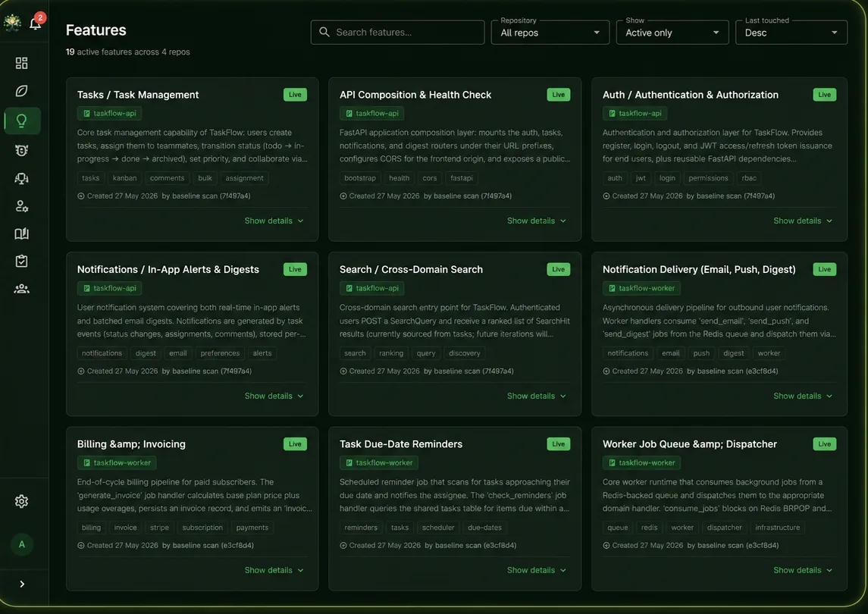This screenshot has width=868, height=614.
Task: Open the settings gear icon
Action: tap(21, 501)
